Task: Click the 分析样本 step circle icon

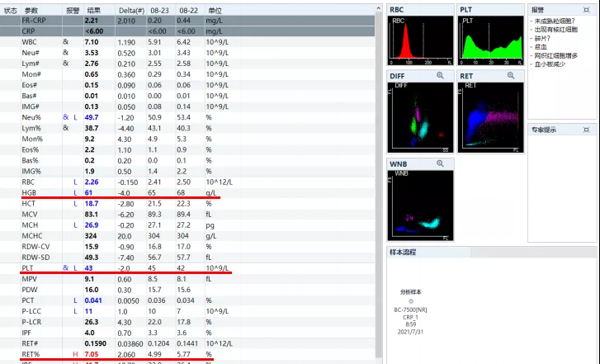Action: 411,301
